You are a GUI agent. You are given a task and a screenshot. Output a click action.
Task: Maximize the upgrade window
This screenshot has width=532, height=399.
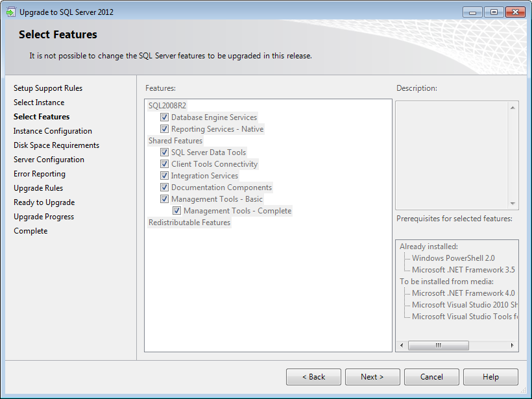point(494,12)
